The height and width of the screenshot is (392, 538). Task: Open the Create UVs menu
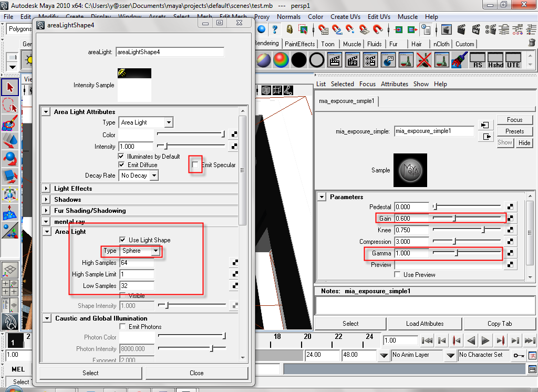point(345,16)
